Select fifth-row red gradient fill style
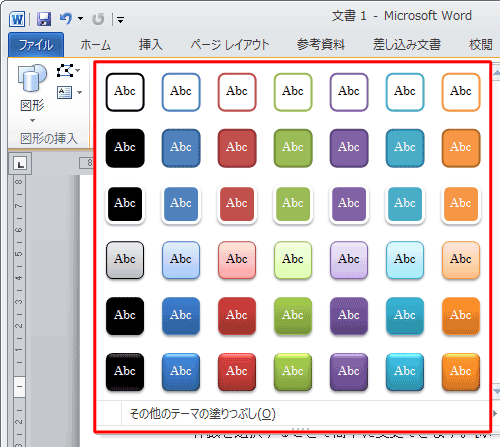 [237, 316]
